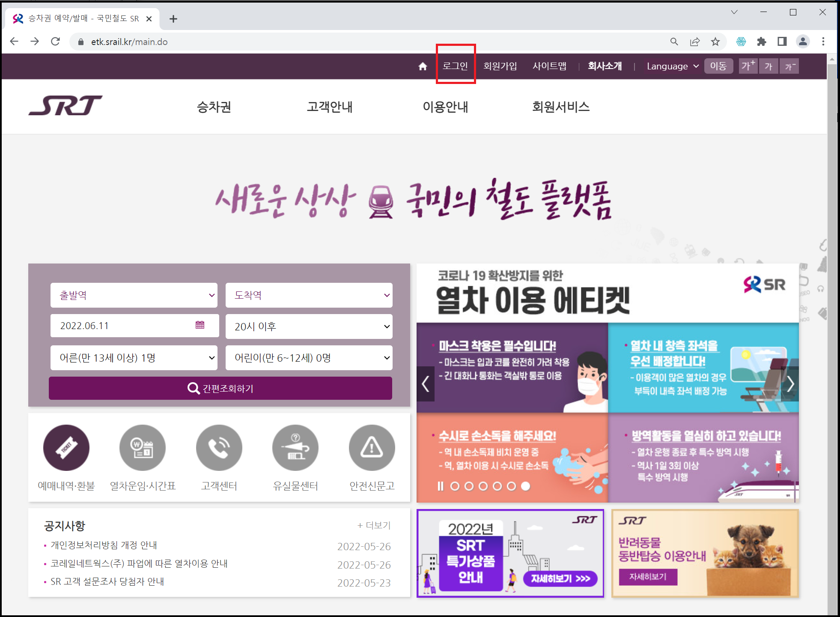
Task: Click the 안전신문고 warning icon
Action: tap(372, 448)
